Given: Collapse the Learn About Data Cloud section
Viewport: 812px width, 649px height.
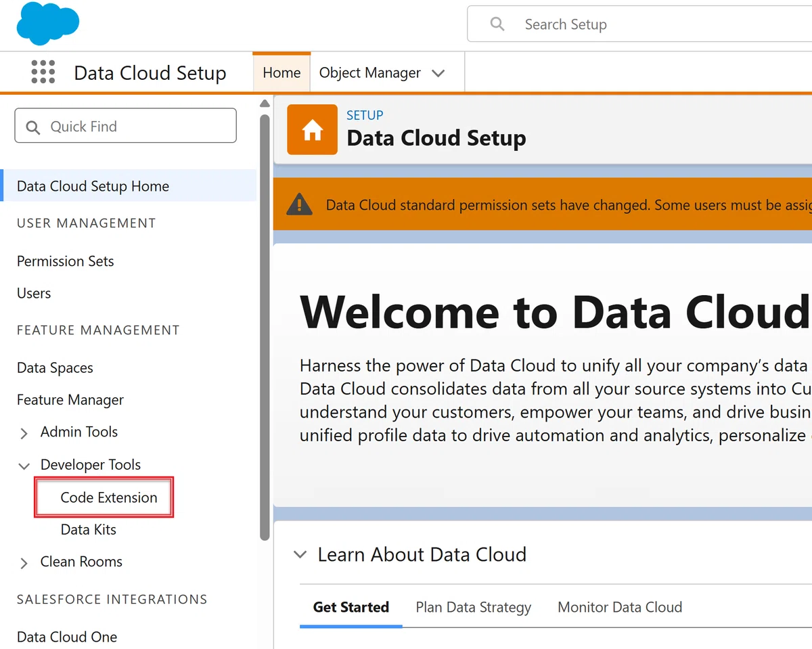Looking at the screenshot, I should (300, 555).
